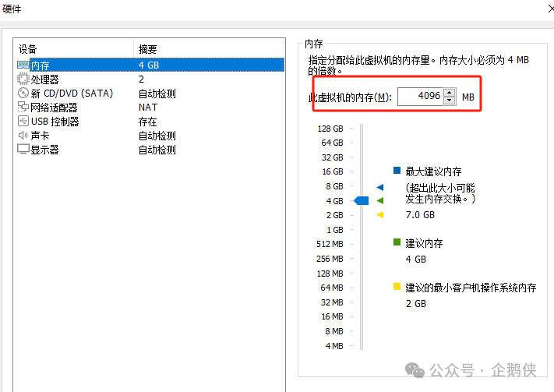Image resolution: width=554 pixels, height=392 pixels.
Task: Select the 声卡 device row
Action: [150, 136]
